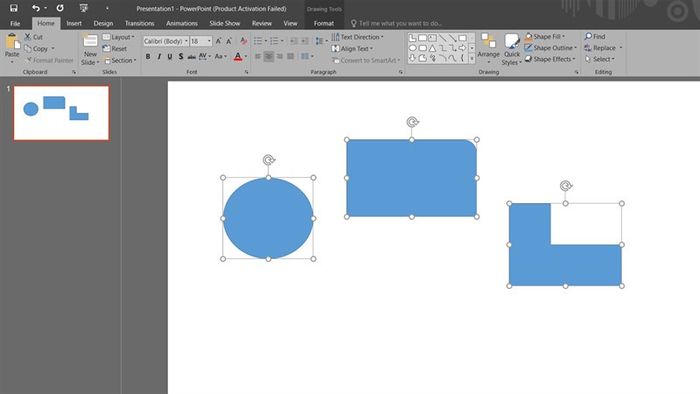Click the Find button

pos(595,36)
